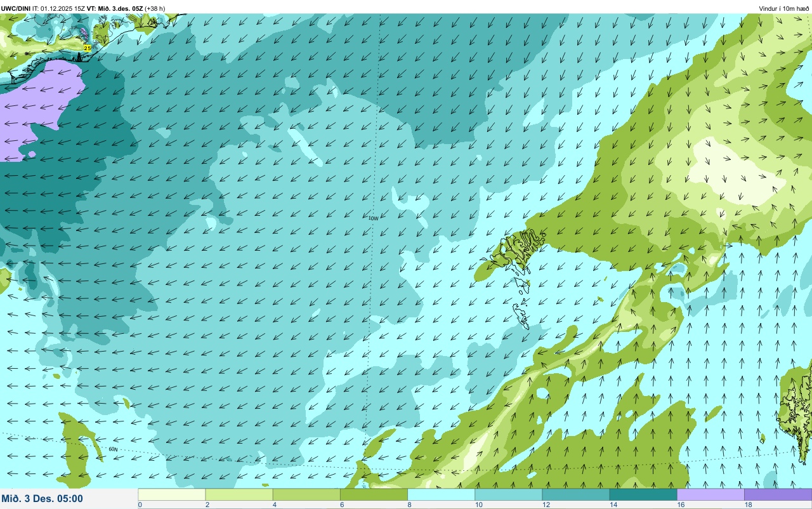
Task: Click the legend value "6"
Action: point(341,505)
